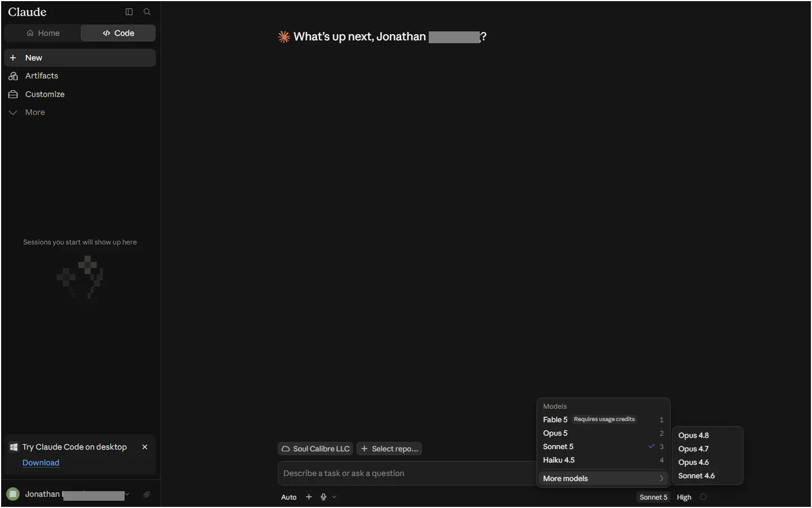Click the Claude logo in the sidebar
This screenshot has width=812, height=508.
pyautogui.click(x=27, y=12)
